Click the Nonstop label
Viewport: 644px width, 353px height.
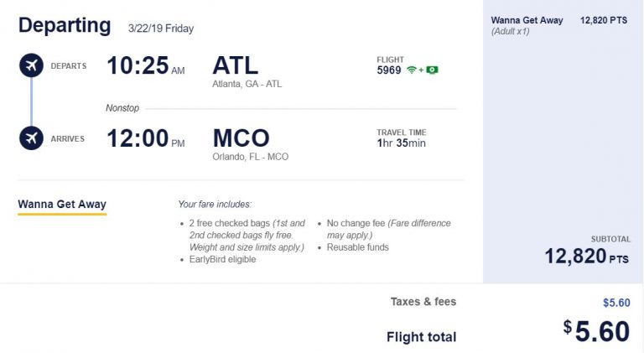[x=122, y=108]
